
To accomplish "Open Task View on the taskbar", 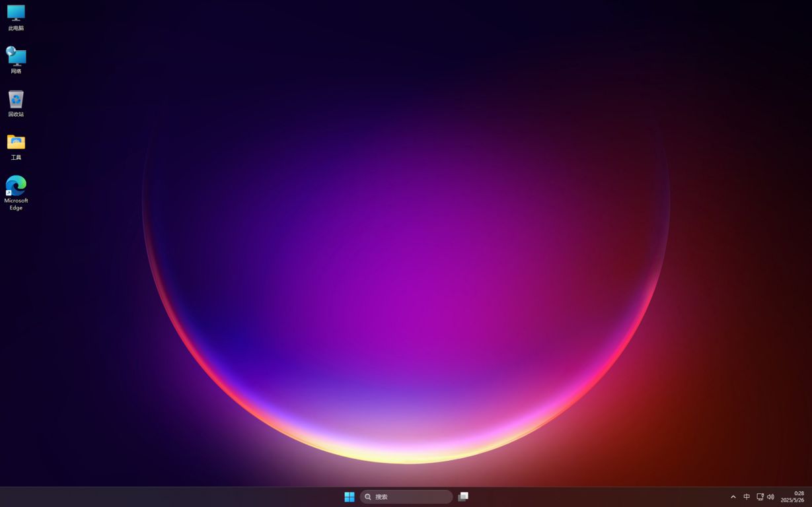I will pos(463,497).
